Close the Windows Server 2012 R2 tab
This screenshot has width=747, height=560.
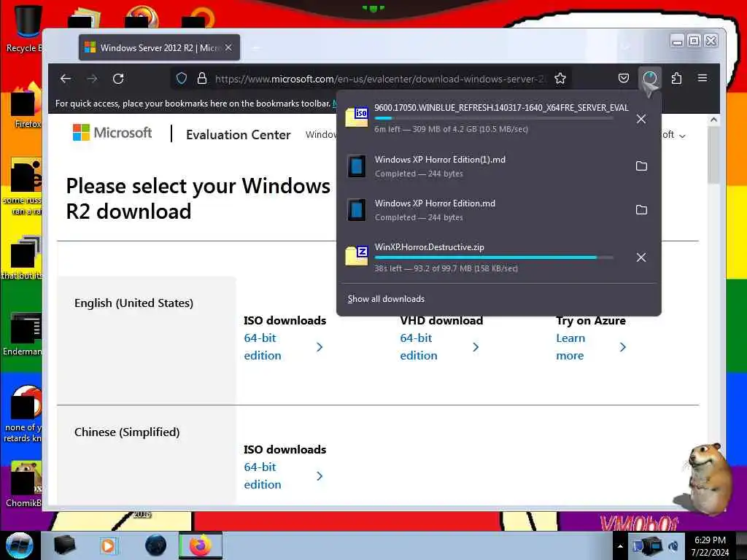pos(228,47)
